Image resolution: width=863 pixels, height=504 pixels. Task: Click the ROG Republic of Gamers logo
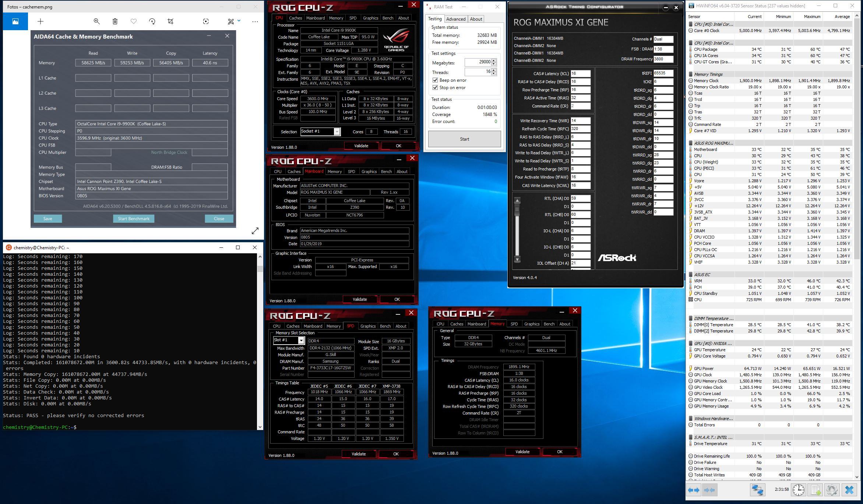click(396, 39)
